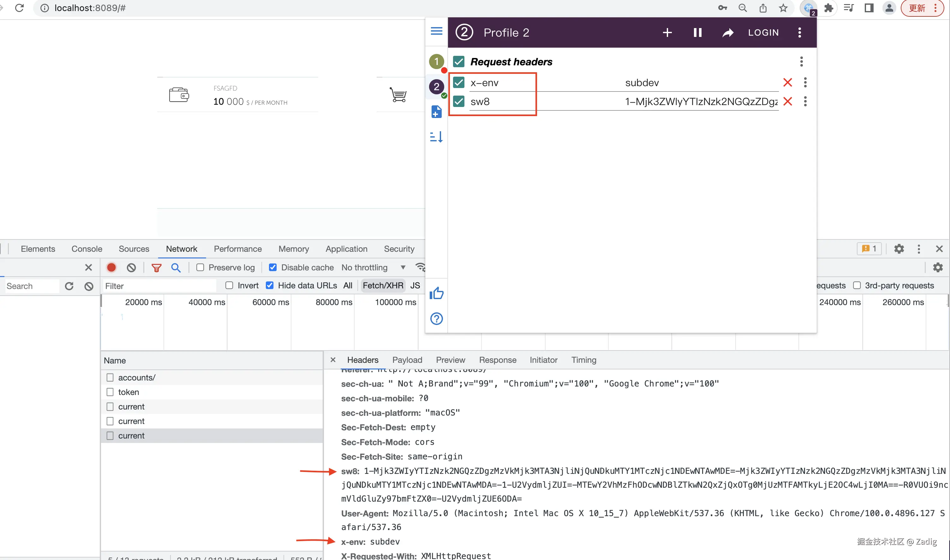The width and height of the screenshot is (950, 560).
Task: Pause ModHeader with the pause icon
Action: pyautogui.click(x=697, y=32)
